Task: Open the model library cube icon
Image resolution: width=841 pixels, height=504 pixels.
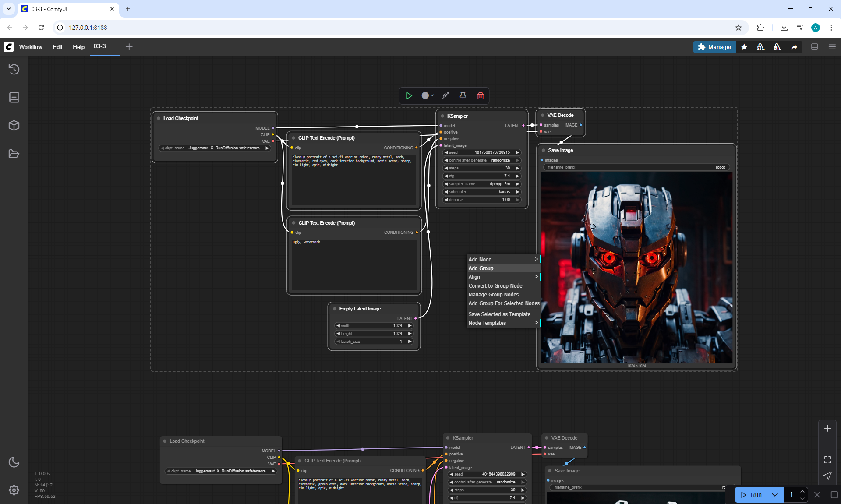Action: (14, 126)
